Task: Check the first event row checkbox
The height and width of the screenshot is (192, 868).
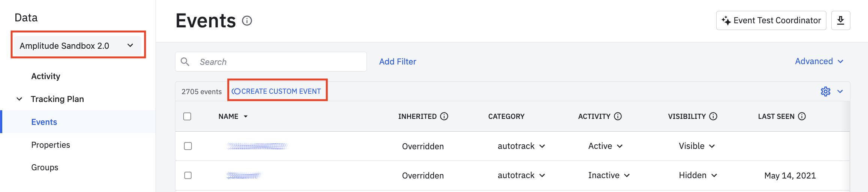Action: point(188,146)
